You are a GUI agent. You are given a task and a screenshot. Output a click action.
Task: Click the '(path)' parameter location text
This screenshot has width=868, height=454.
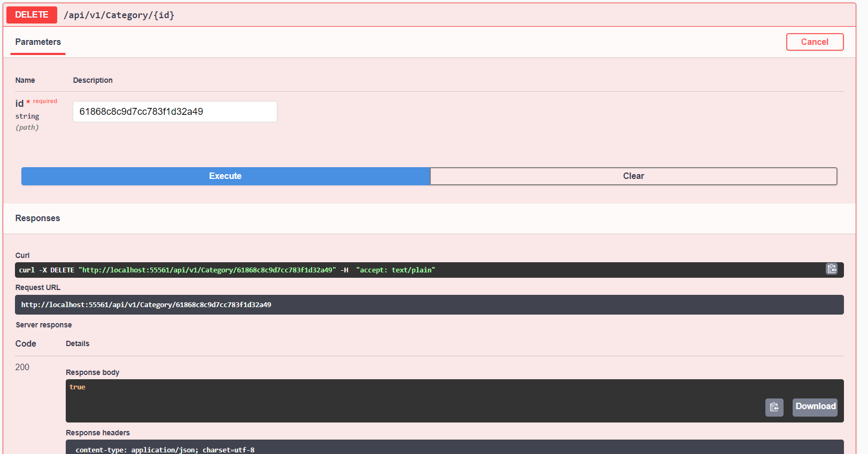click(27, 128)
